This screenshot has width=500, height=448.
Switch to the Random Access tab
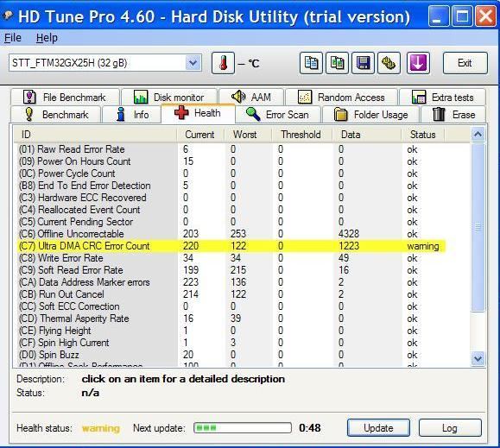[x=341, y=98]
